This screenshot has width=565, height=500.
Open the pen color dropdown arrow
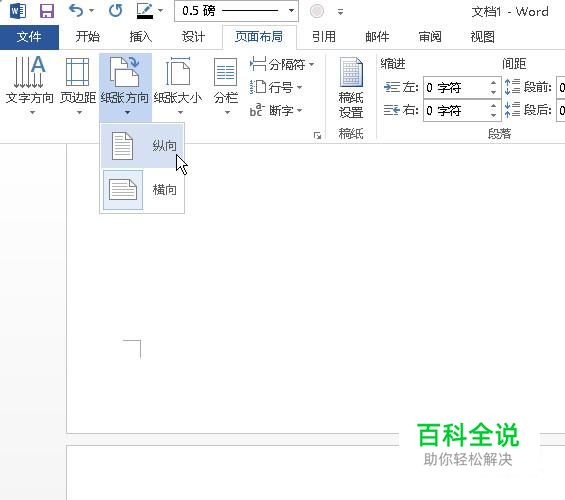[161, 10]
